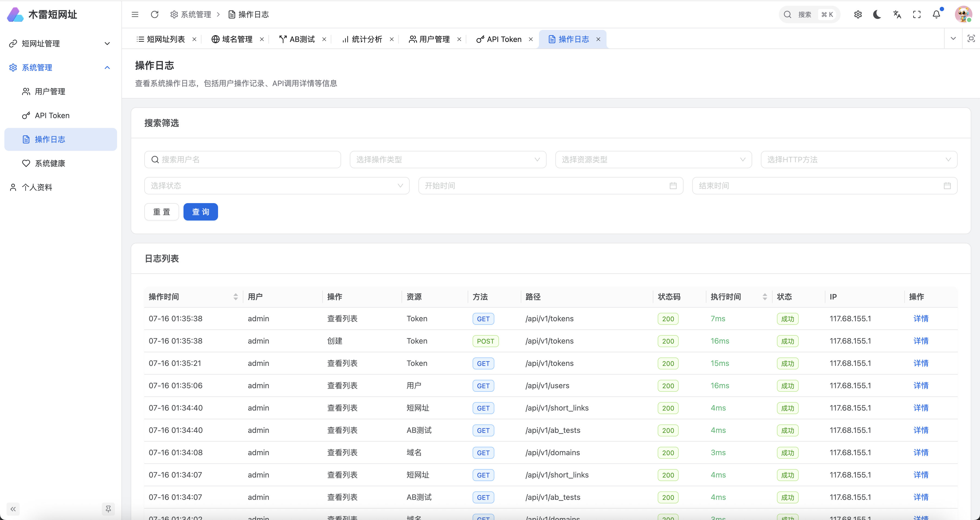980x520 pixels.
Task: Sort by 执行时间 column
Action: click(765, 297)
